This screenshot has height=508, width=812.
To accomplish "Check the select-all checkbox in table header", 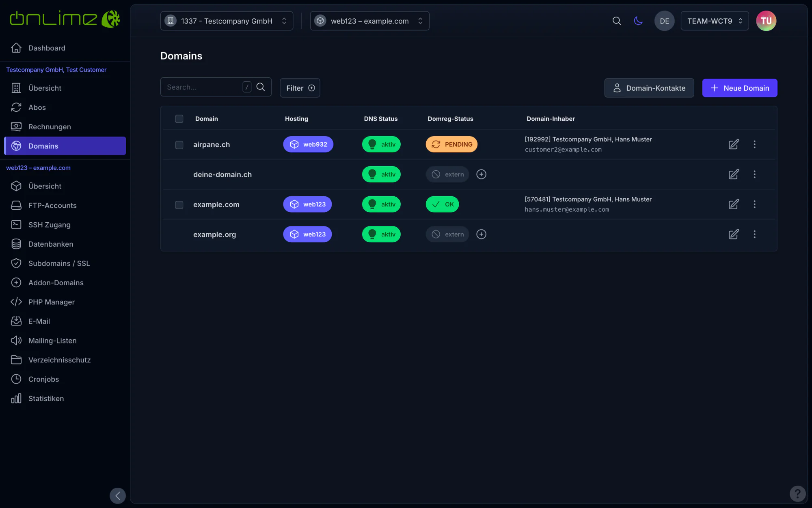I will tap(179, 119).
